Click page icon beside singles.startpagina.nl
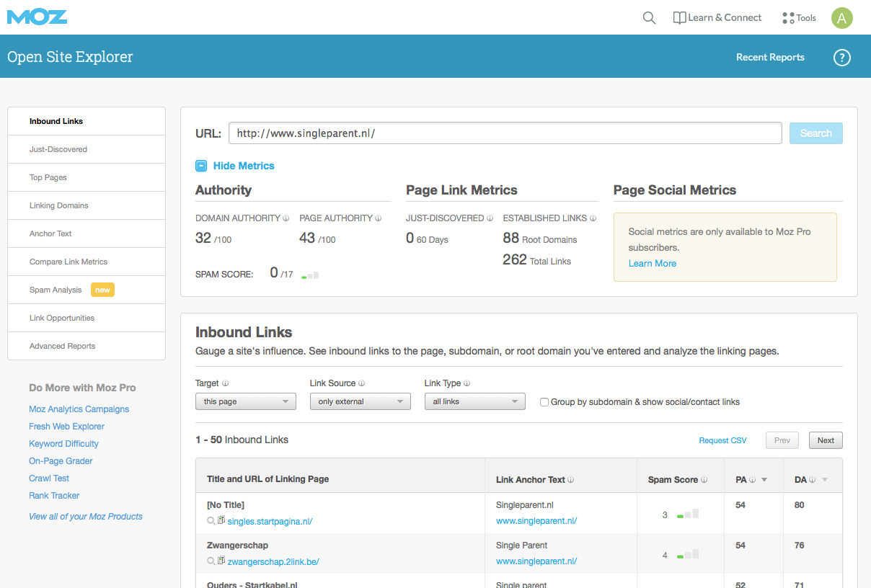This screenshot has width=871, height=588. click(221, 520)
